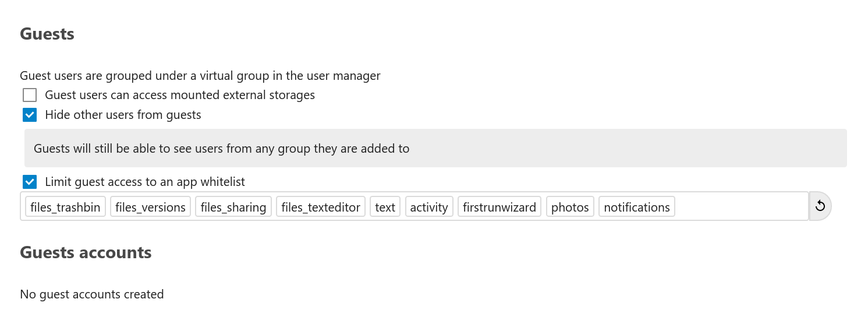The width and height of the screenshot is (868, 327).
Task: Click the files_sharing app tag
Action: pyautogui.click(x=233, y=207)
